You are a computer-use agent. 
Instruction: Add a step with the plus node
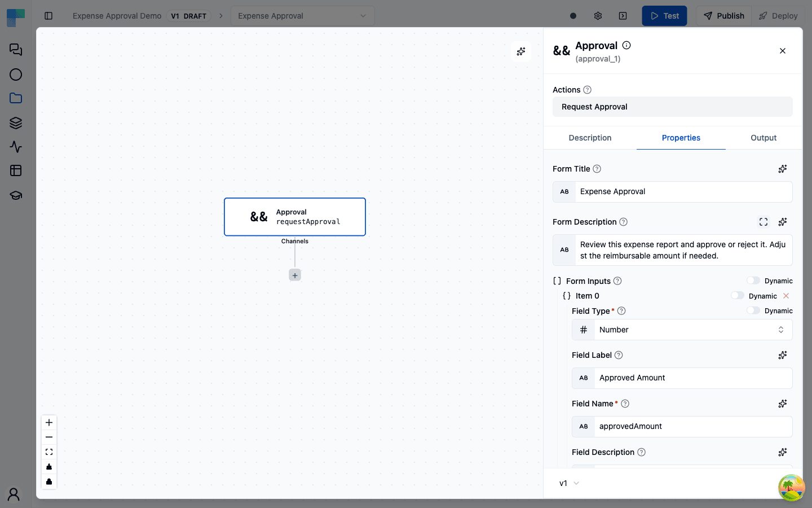coord(295,275)
